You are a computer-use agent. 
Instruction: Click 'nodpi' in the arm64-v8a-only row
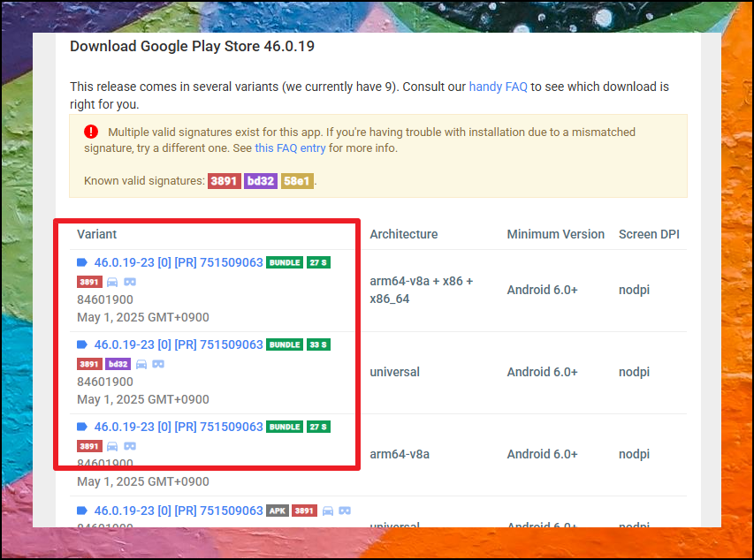pyautogui.click(x=634, y=454)
